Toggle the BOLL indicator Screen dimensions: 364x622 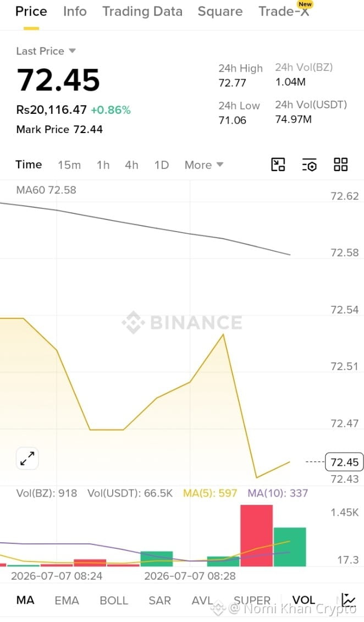(x=114, y=601)
